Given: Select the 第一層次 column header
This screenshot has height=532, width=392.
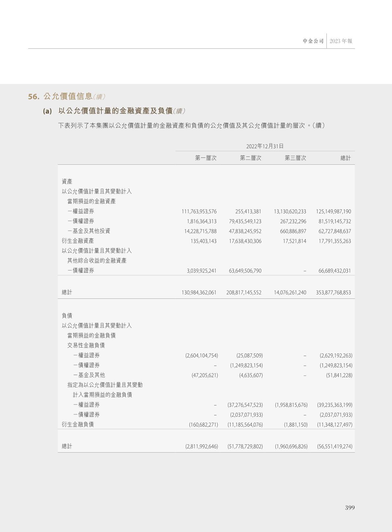Looking at the screenshot, I should [206, 158].
